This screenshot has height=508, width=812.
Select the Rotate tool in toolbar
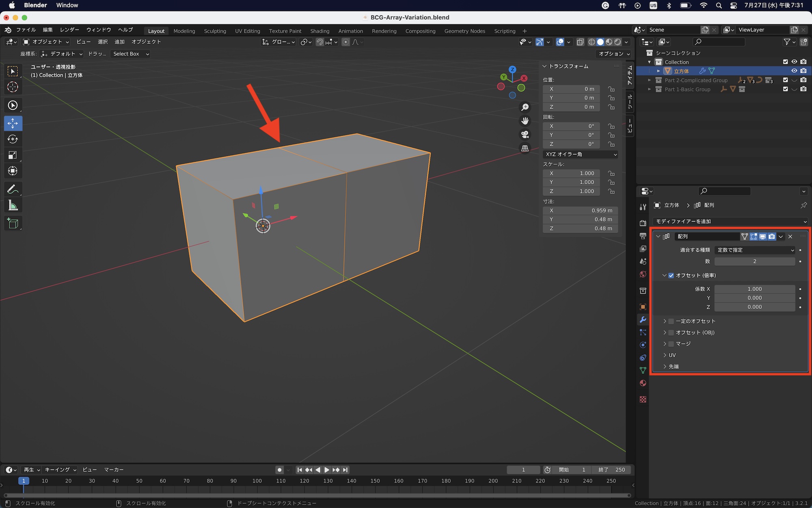tap(13, 139)
